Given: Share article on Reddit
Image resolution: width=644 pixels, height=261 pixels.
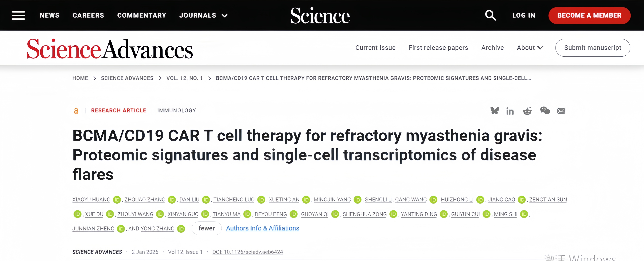Looking at the screenshot, I should tap(527, 111).
